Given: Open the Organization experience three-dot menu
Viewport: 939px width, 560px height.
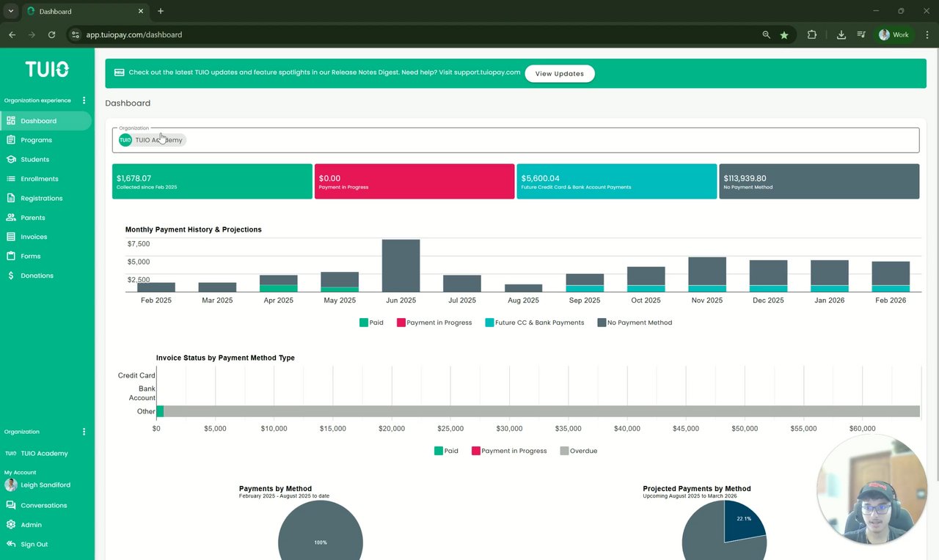Looking at the screenshot, I should [84, 100].
